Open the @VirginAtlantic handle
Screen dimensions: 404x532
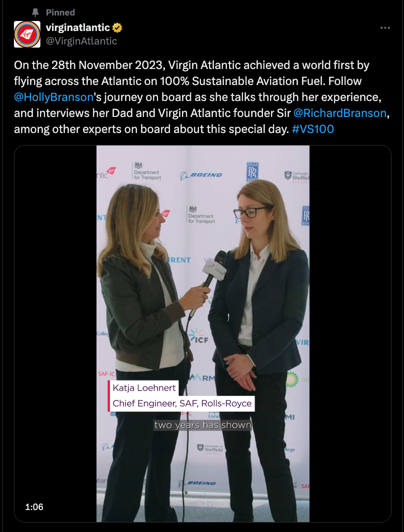tap(81, 41)
